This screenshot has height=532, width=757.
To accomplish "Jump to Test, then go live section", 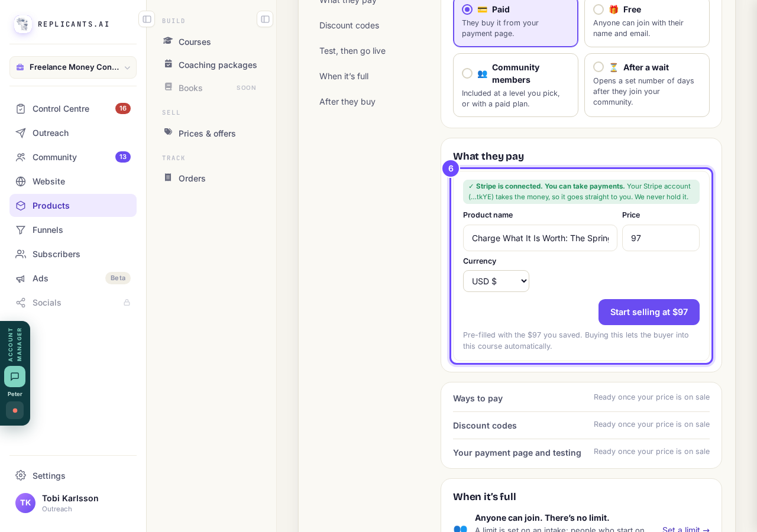I will 352,51.
